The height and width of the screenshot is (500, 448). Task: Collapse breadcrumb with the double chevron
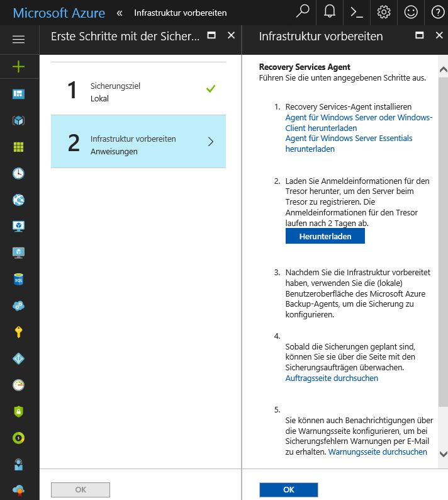point(120,13)
